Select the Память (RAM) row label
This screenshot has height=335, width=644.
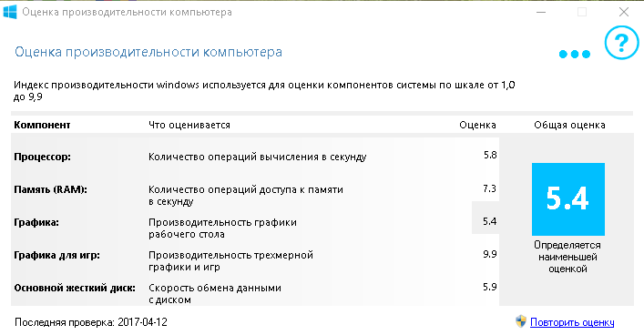click(50, 189)
